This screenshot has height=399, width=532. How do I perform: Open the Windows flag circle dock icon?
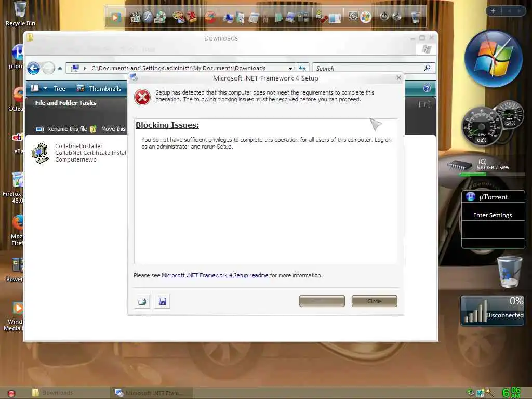[366, 17]
